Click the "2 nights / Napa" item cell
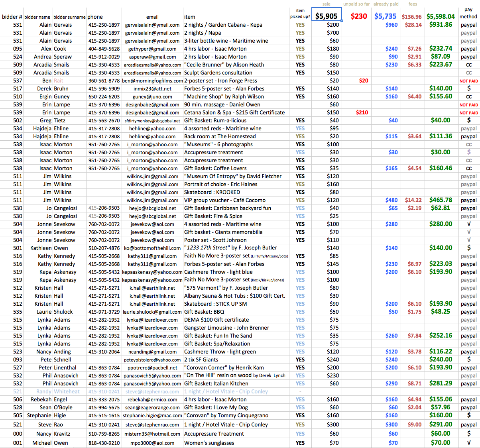 coord(203,33)
